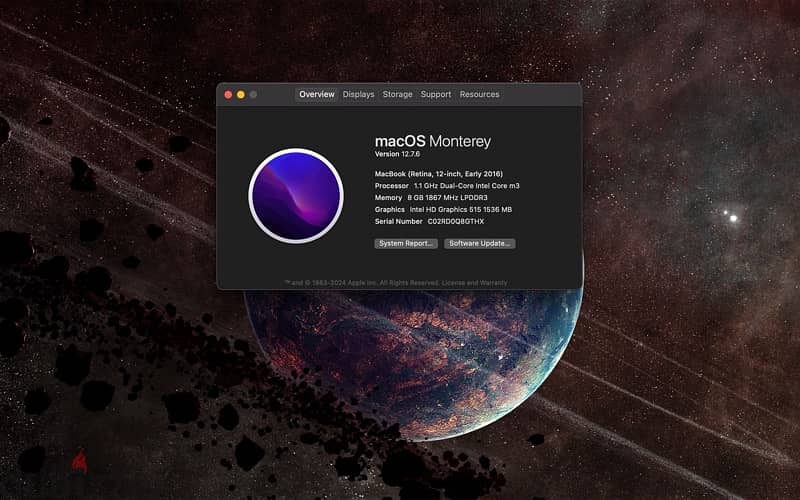Click the red logo watermark on desktop

click(79, 461)
